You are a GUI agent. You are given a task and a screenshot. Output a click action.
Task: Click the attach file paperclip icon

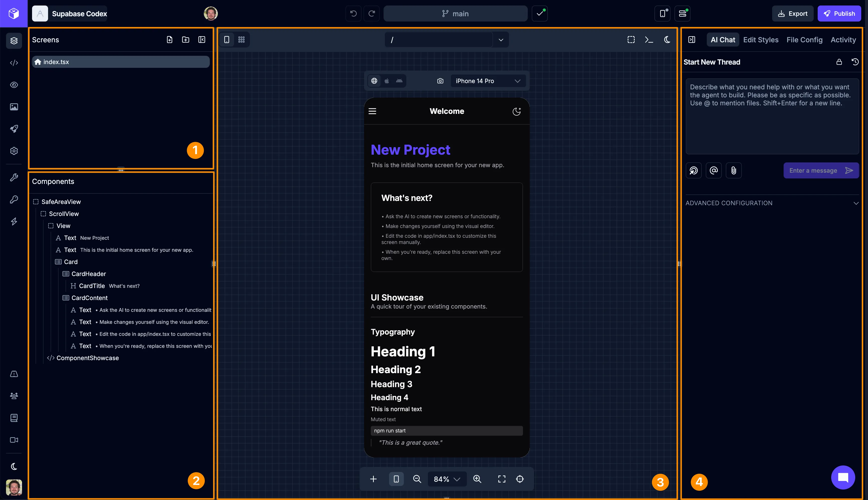point(733,171)
